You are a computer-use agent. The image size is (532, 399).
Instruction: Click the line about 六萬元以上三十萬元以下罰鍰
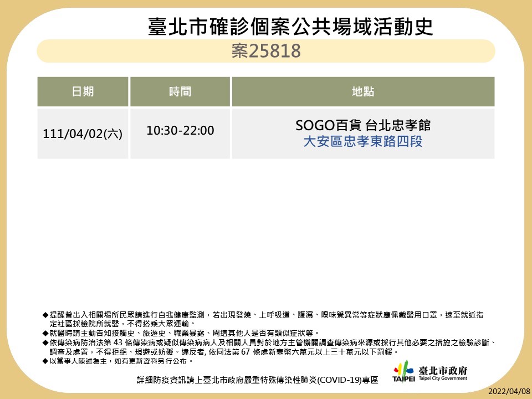[x=224, y=352]
